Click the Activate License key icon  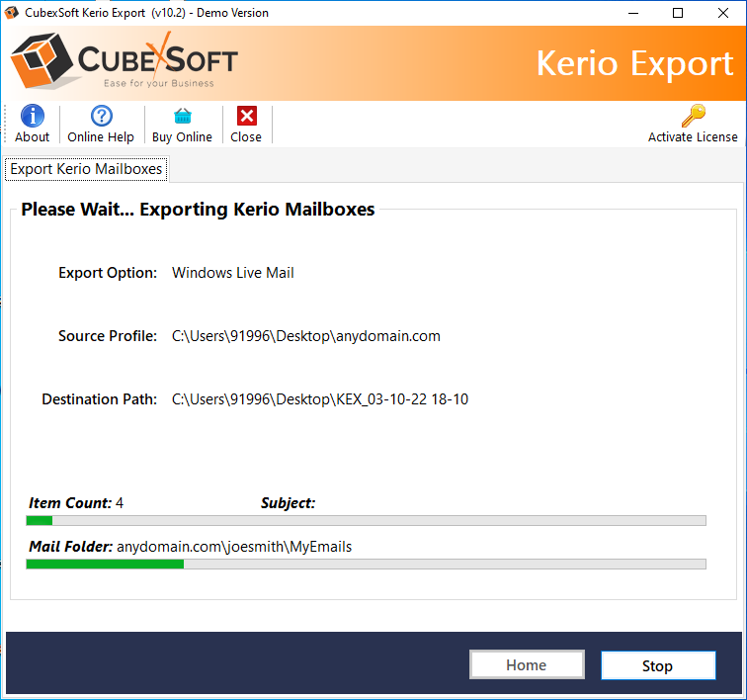point(694,116)
